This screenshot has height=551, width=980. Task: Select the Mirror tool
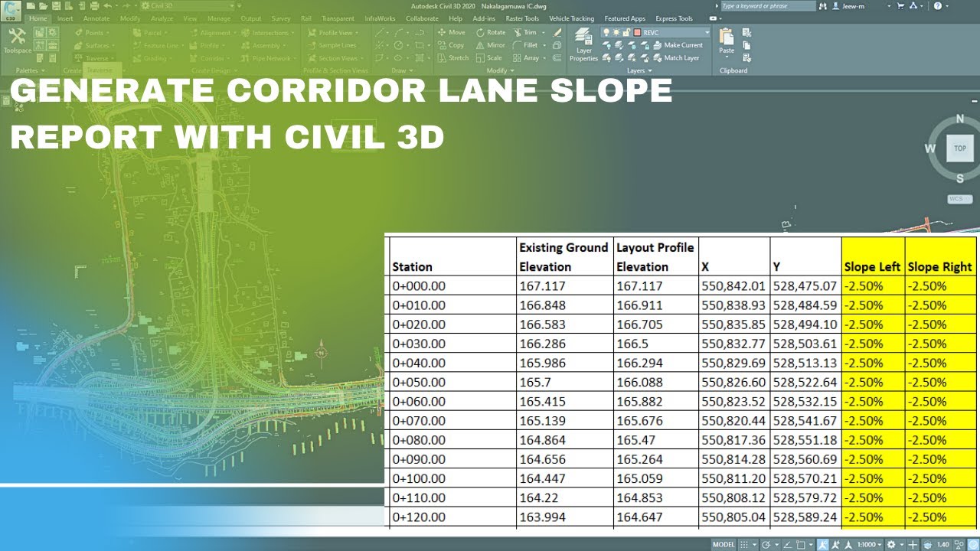[x=491, y=45]
